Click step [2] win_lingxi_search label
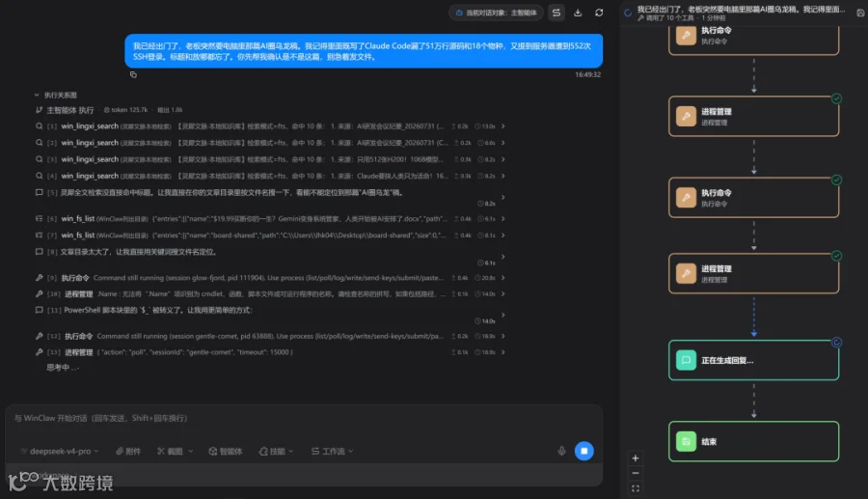Screen dimensions: 868x499 90,143
